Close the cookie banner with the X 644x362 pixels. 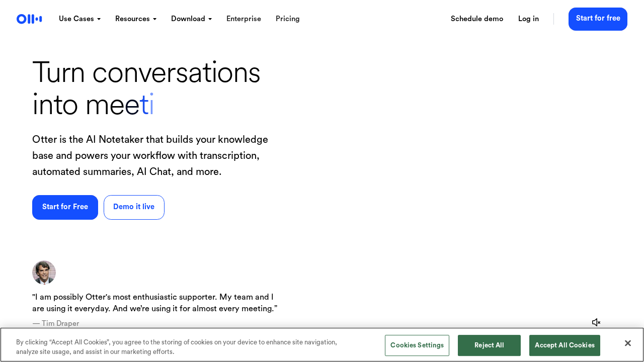tap(627, 343)
